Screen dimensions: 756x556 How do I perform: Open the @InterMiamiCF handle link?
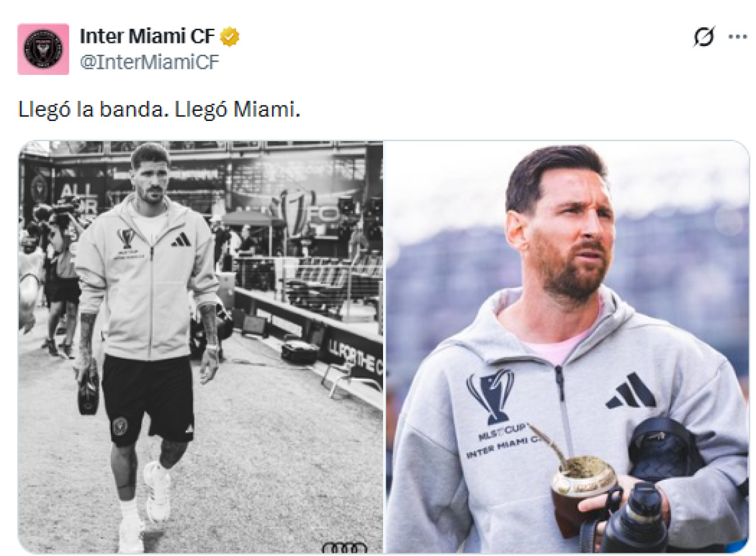click(149, 62)
